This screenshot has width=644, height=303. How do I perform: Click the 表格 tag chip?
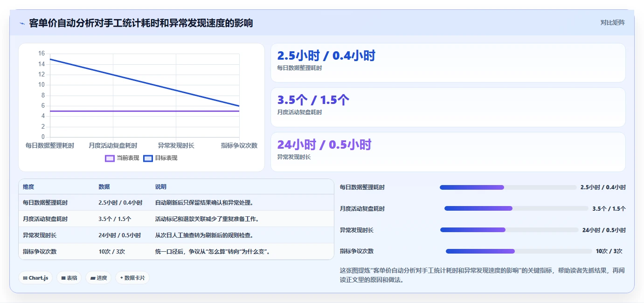coord(69,278)
